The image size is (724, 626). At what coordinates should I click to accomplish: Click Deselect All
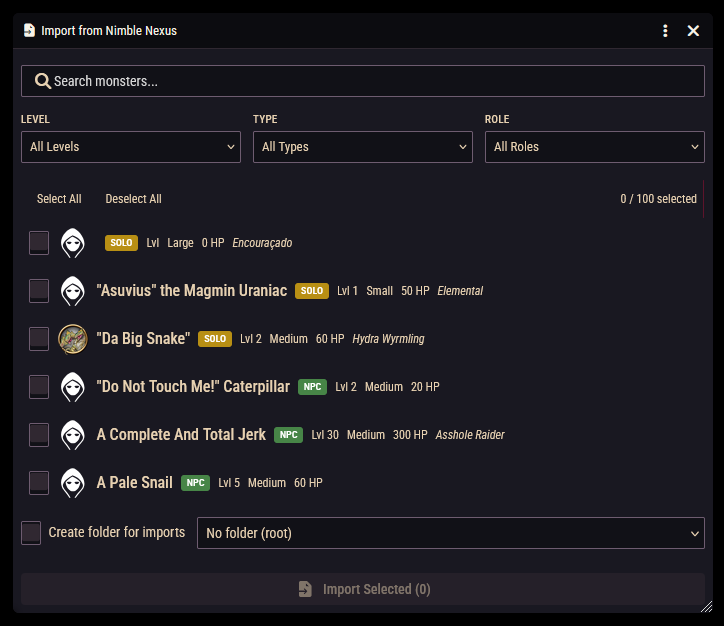(x=133, y=199)
